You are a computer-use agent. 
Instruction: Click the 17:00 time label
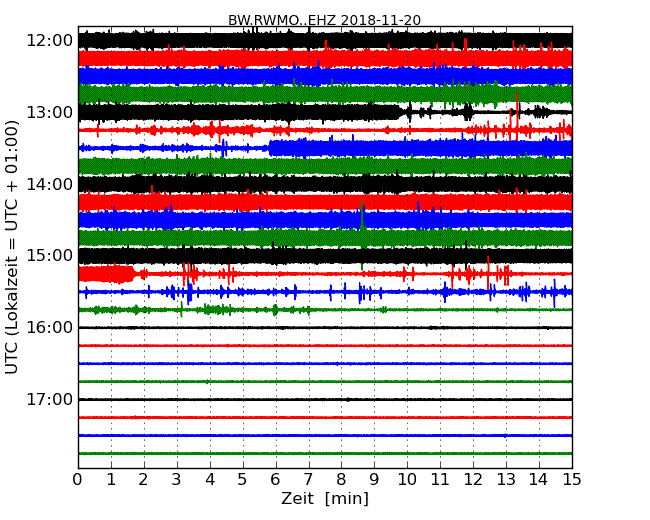click(x=50, y=399)
